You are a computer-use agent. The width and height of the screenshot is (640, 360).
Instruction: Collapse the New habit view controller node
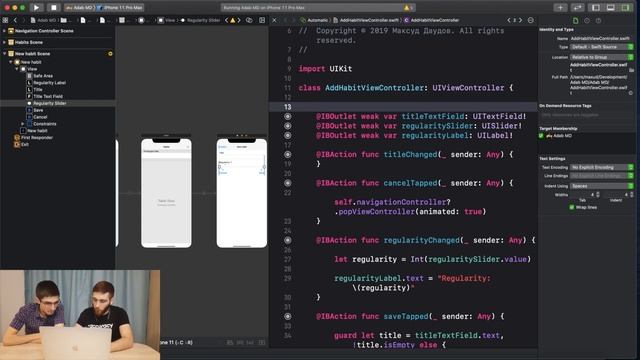point(11,62)
